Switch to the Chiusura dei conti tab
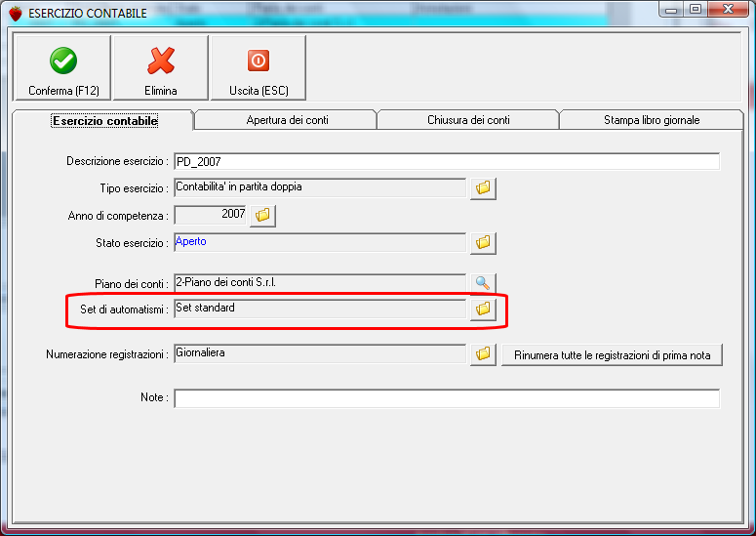The image size is (756, 536). tap(468, 120)
